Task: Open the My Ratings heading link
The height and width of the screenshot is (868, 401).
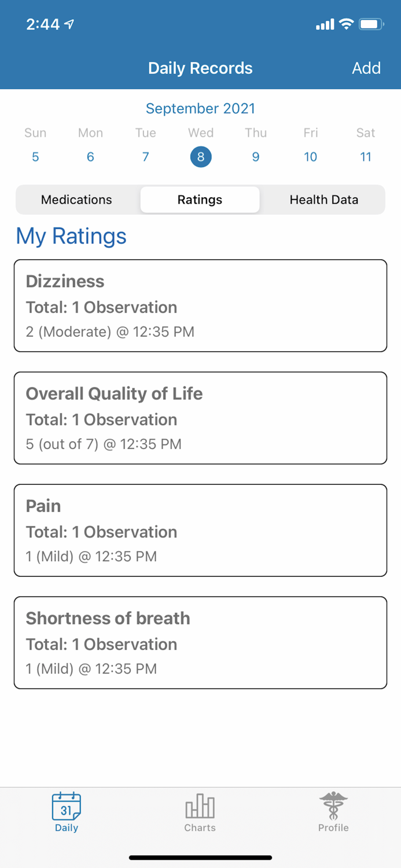Action: 71,236
